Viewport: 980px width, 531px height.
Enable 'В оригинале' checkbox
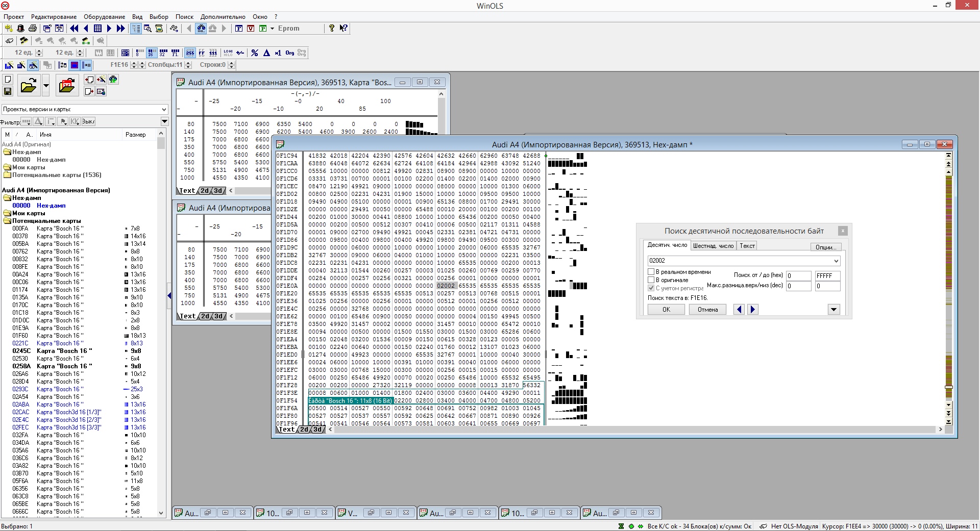click(651, 280)
